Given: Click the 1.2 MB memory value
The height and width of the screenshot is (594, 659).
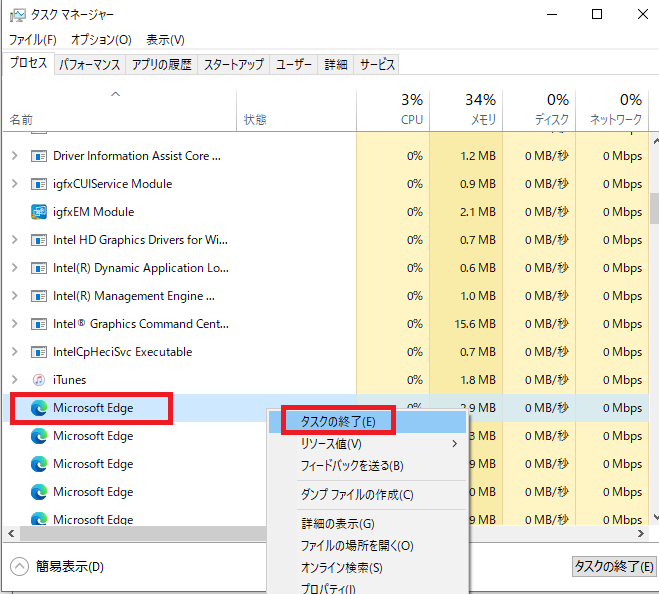Looking at the screenshot, I should pos(478,156).
